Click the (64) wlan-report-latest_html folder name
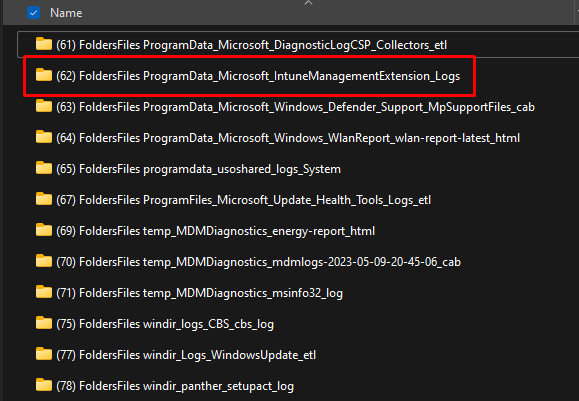 (x=288, y=138)
